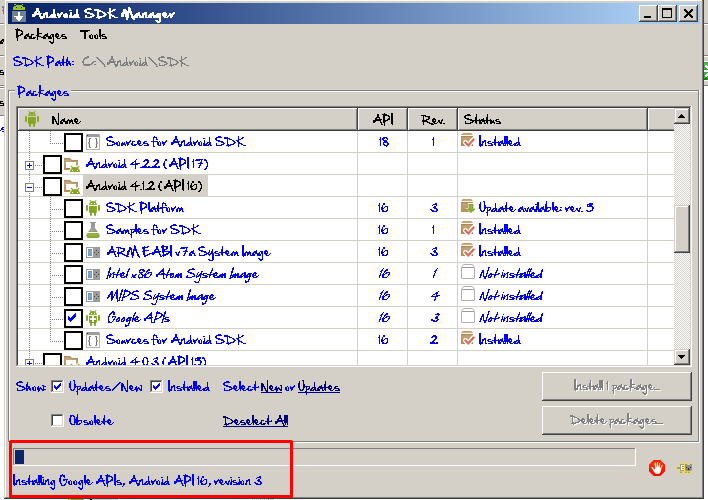
Task: Click the Installed status icon for Samples for SDK
Action: [468, 229]
